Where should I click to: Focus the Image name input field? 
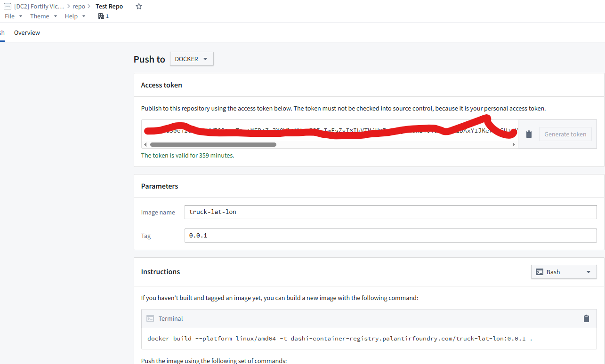[390, 212]
